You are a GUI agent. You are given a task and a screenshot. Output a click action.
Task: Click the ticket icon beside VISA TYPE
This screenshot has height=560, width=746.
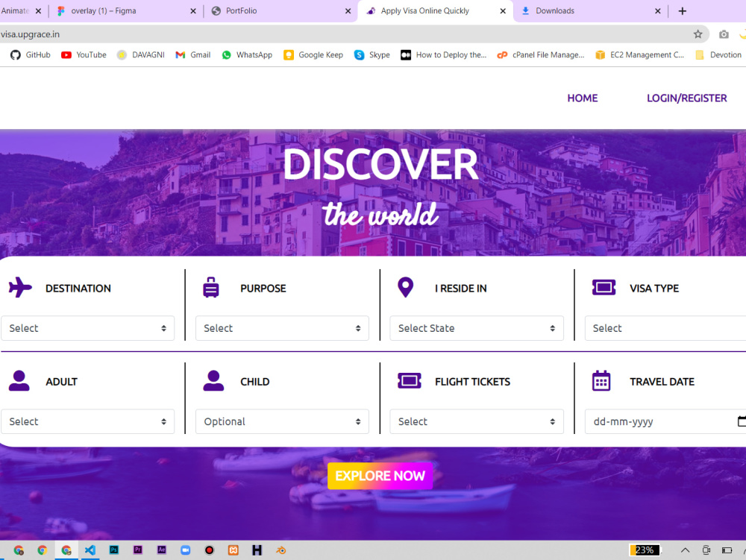click(604, 287)
